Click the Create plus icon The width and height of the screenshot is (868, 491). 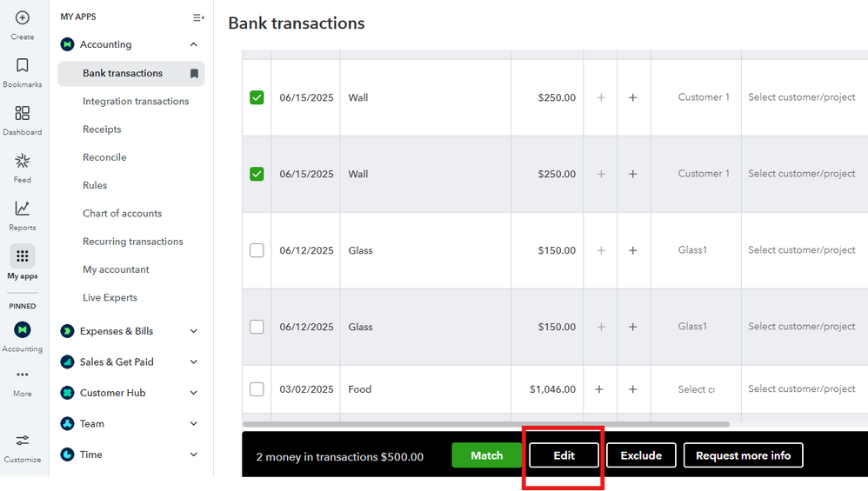(x=23, y=18)
